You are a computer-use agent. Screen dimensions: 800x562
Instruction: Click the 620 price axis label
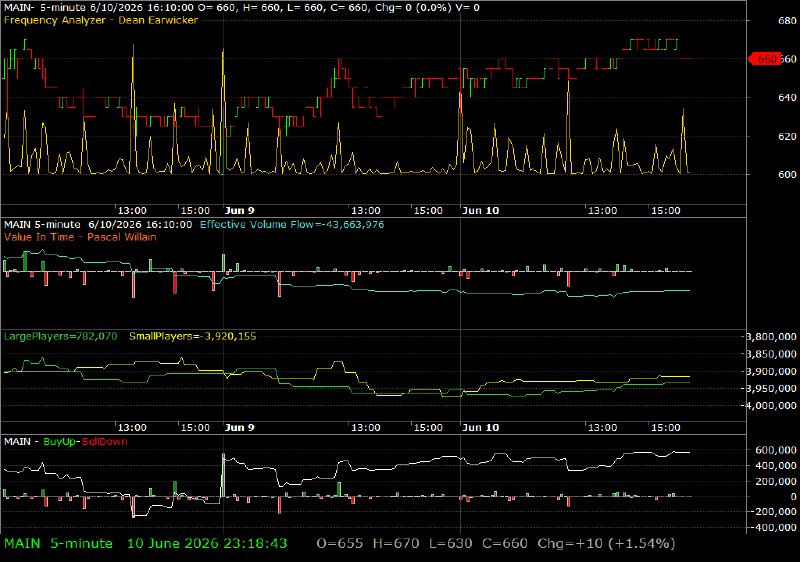[x=787, y=136]
